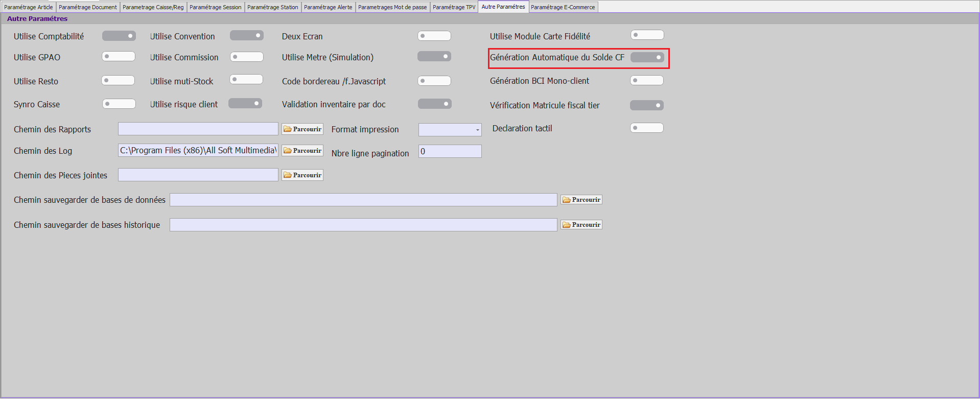Enable Utilise Commission switch
Viewport: 980px width, 399px height.
coord(247,57)
